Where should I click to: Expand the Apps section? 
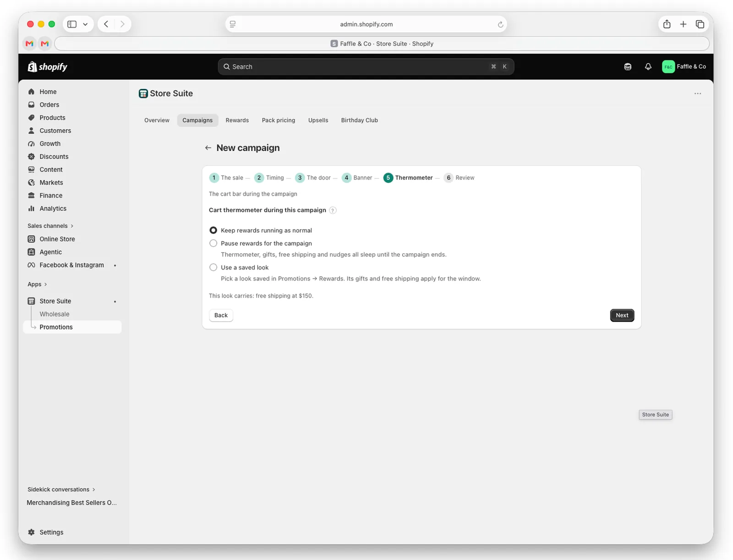(x=37, y=285)
